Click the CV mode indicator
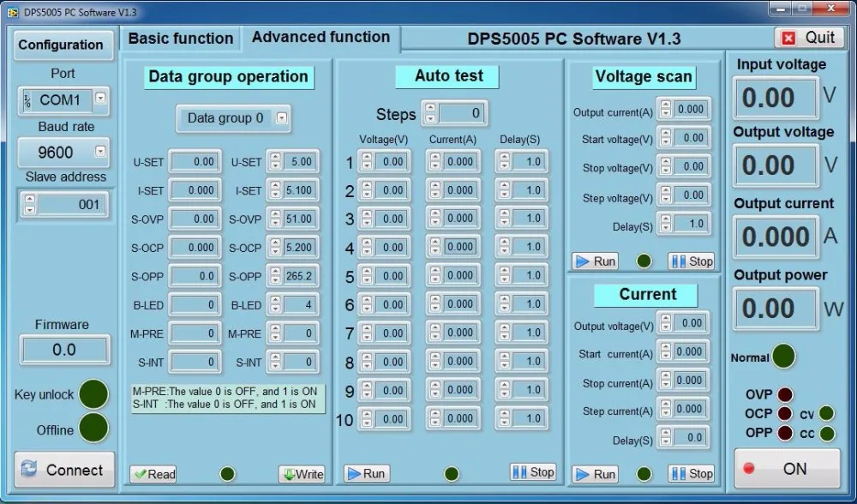Viewport: 857px width, 504px height. point(827,414)
